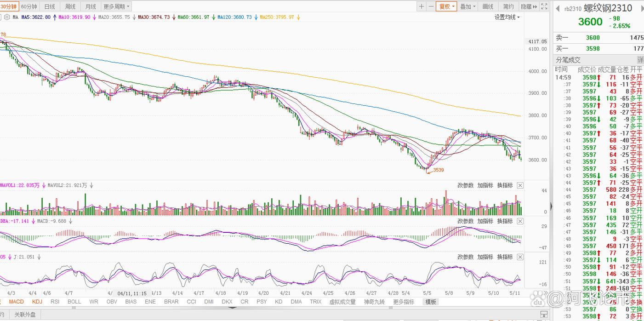This screenshot has height=321, width=644.
Task: Click the zoom out minus icon
Action: coord(431,6)
